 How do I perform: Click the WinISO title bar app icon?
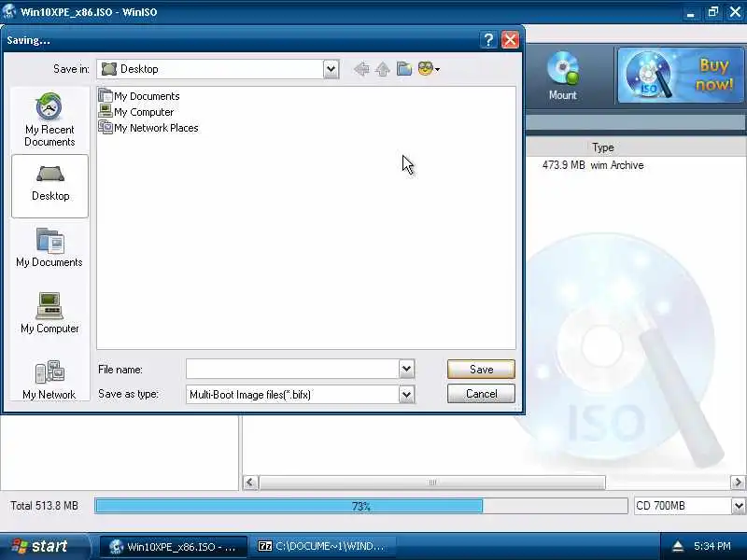click(x=8, y=11)
